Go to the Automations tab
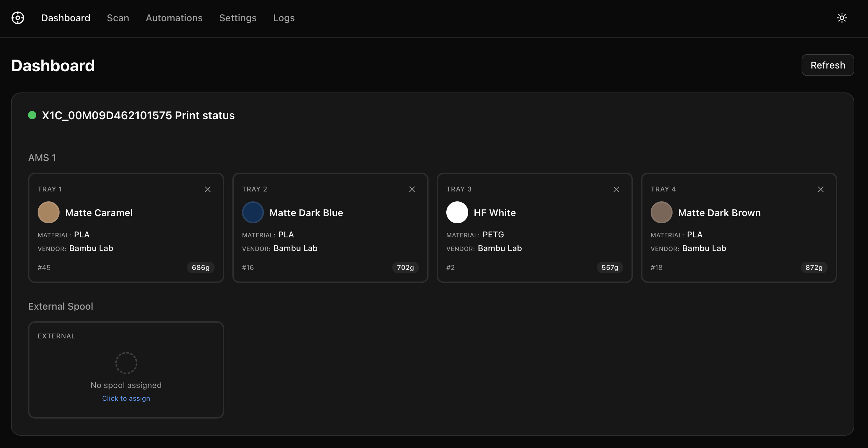 174,18
